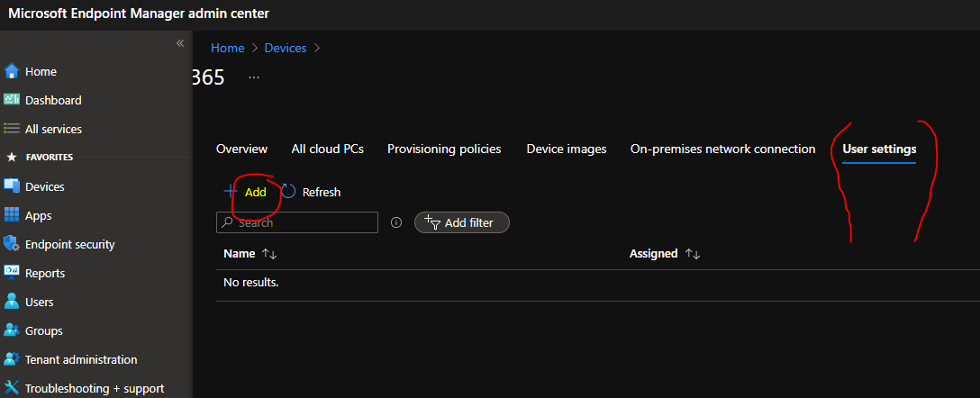Click the ellipsis beside the 365 title
Image resolution: width=980 pixels, height=398 pixels.
[254, 77]
